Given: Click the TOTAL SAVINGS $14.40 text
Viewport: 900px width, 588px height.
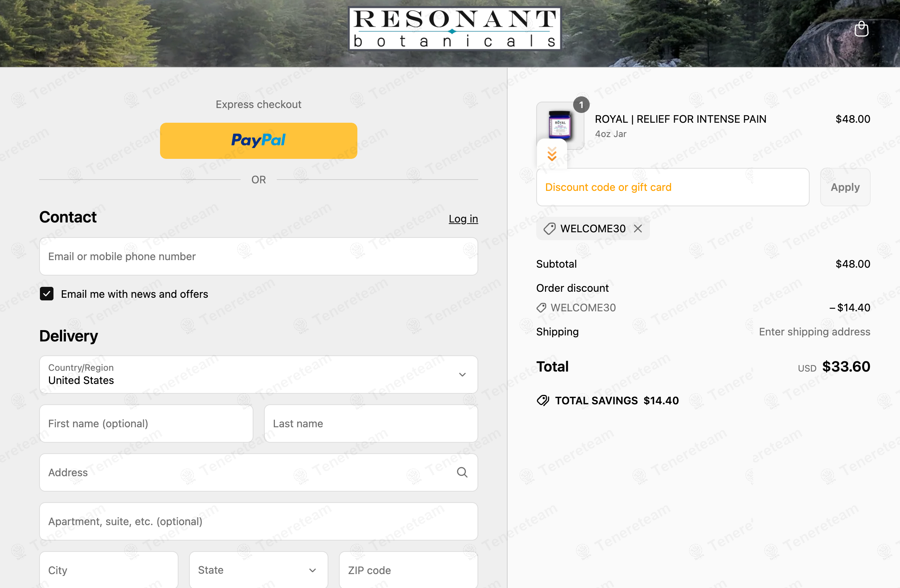Looking at the screenshot, I should click(x=617, y=400).
